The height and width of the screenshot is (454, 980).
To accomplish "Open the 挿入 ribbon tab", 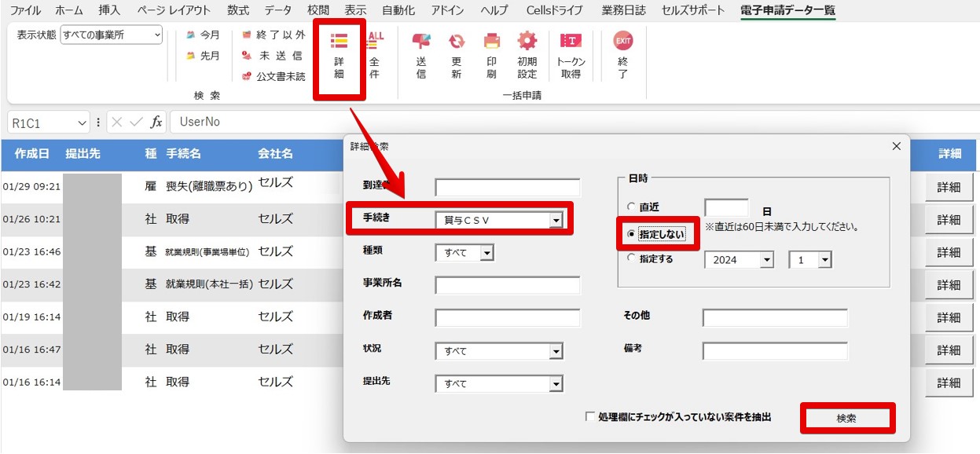I will coord(109,10).
